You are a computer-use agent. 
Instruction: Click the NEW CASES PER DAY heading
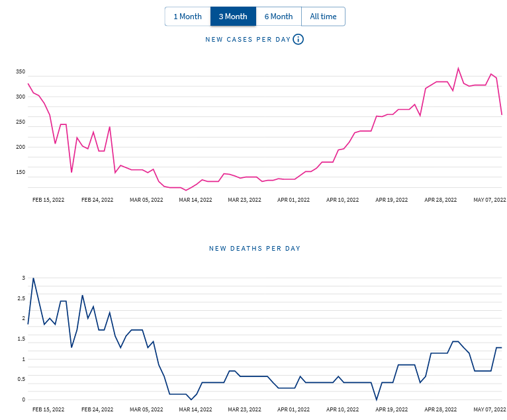pos(248,40)
